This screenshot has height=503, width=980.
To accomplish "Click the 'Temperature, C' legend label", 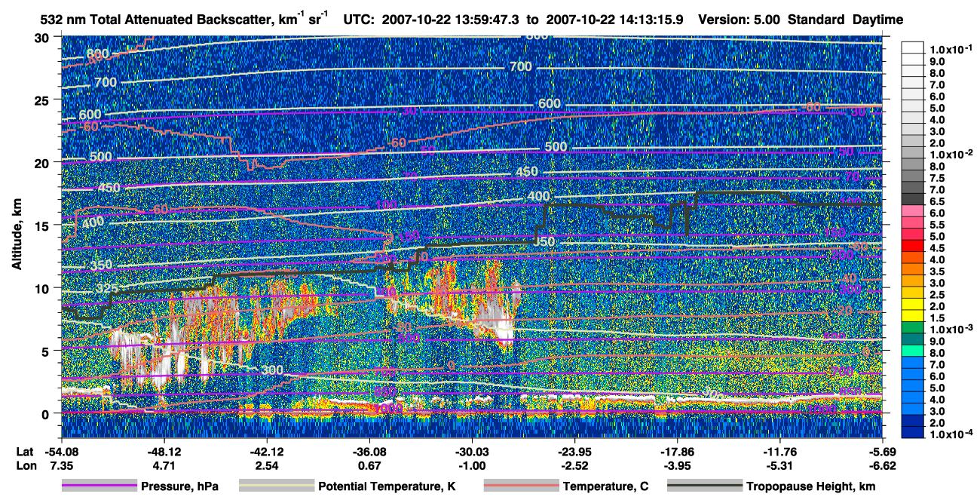I will pyautogui.click(x=605, y=486).
